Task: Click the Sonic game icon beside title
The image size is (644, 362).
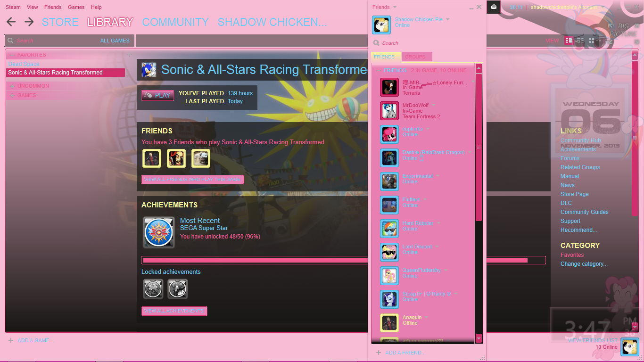Action: pos(149,70)
